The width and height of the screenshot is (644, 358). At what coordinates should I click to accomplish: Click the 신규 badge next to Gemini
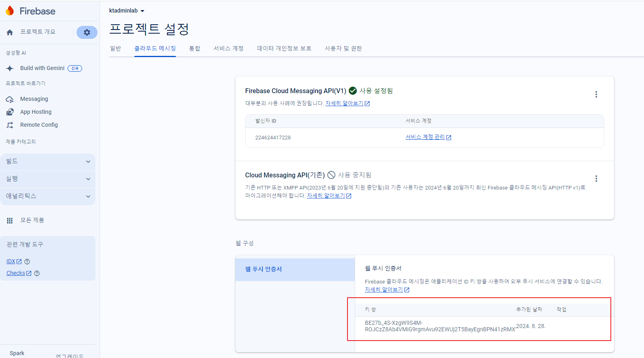pos(75,68)
